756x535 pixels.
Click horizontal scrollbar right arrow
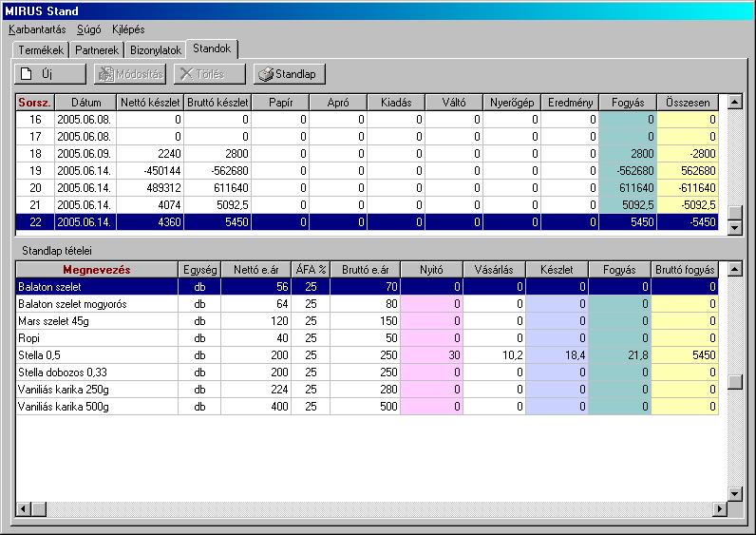click(720, 508)
